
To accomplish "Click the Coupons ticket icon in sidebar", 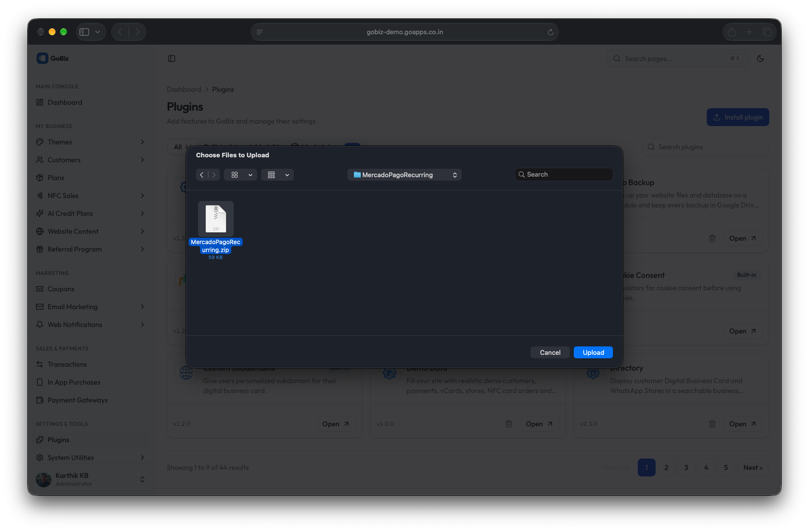I will click(x=40, y=289).
